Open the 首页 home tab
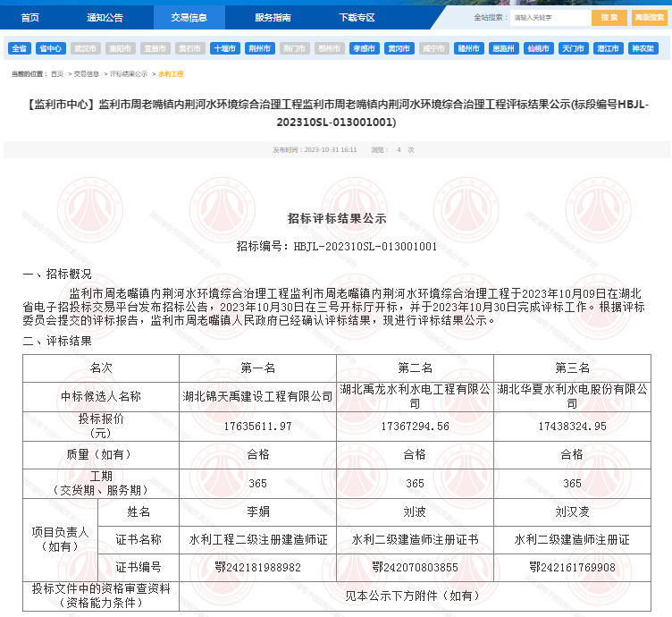Viewport: 672px width, 617px height. (x=30, y=17)
